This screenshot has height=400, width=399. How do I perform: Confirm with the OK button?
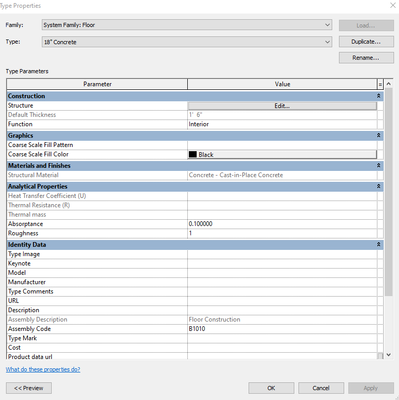click(271, 388)
